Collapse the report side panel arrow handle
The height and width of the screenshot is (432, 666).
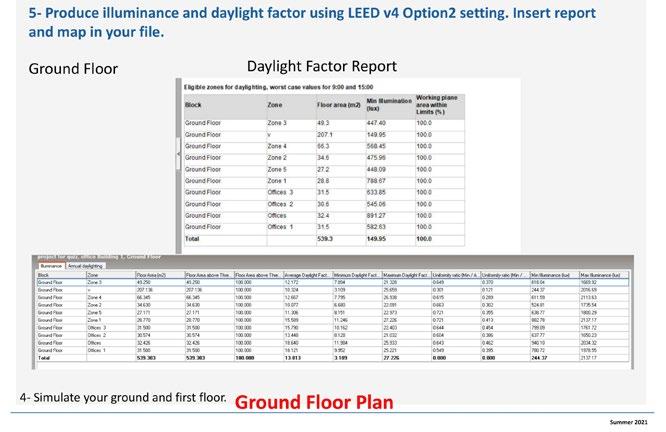pyautogui.click(x=178, y=154)
